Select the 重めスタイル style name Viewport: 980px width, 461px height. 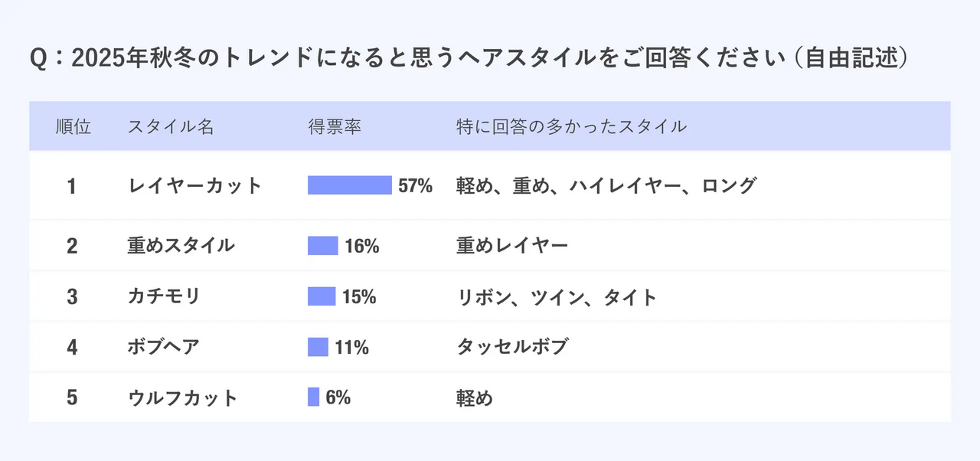(x=181, y=246)
